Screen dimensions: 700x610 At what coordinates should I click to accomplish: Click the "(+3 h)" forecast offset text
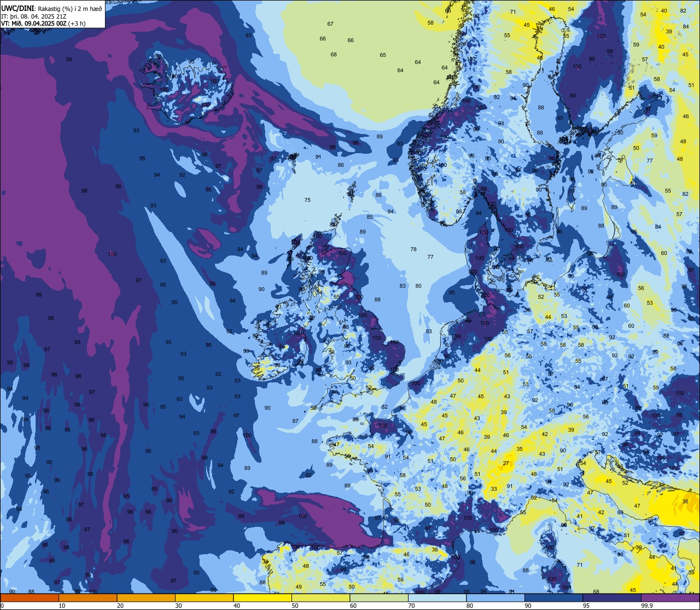[x=77, y=24]
